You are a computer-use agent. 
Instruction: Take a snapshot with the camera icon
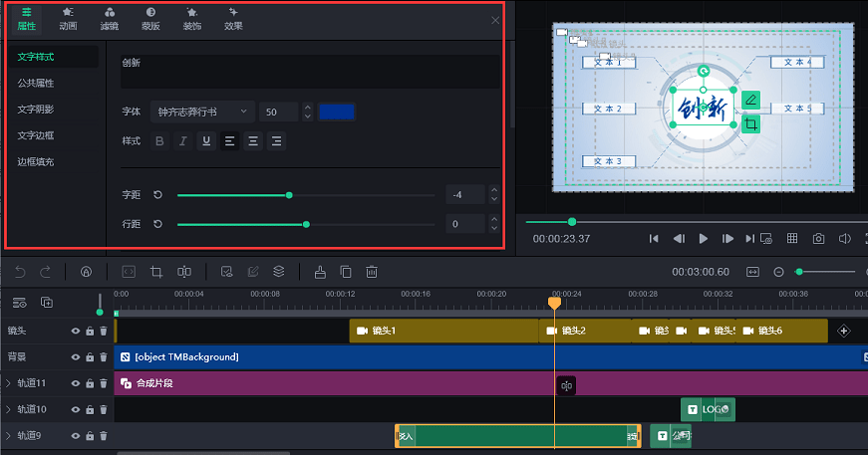click(x=818, y=238)
